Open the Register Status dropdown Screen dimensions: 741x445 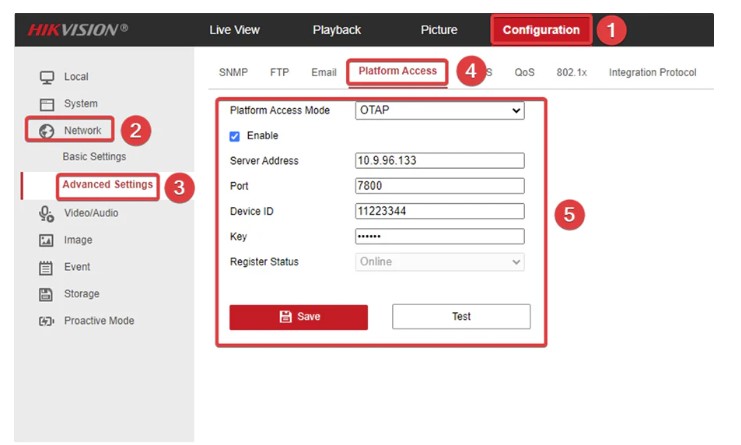[439, 262]
